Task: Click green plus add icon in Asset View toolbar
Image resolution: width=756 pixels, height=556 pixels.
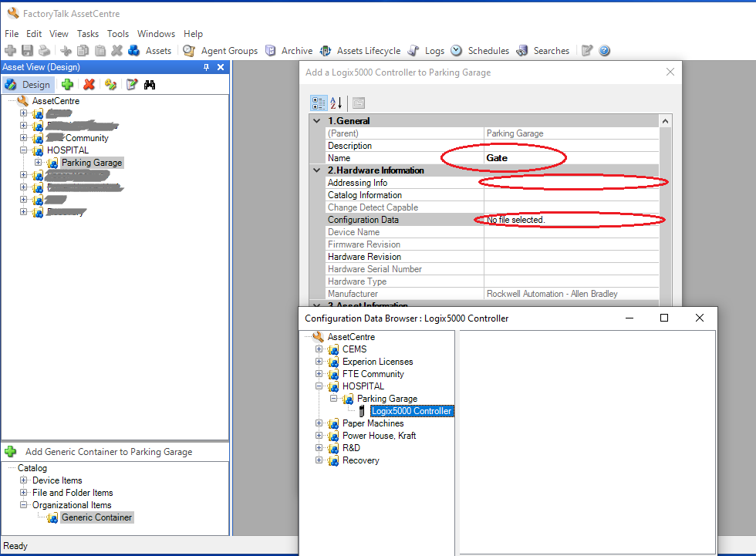Action: click(68, 85)
